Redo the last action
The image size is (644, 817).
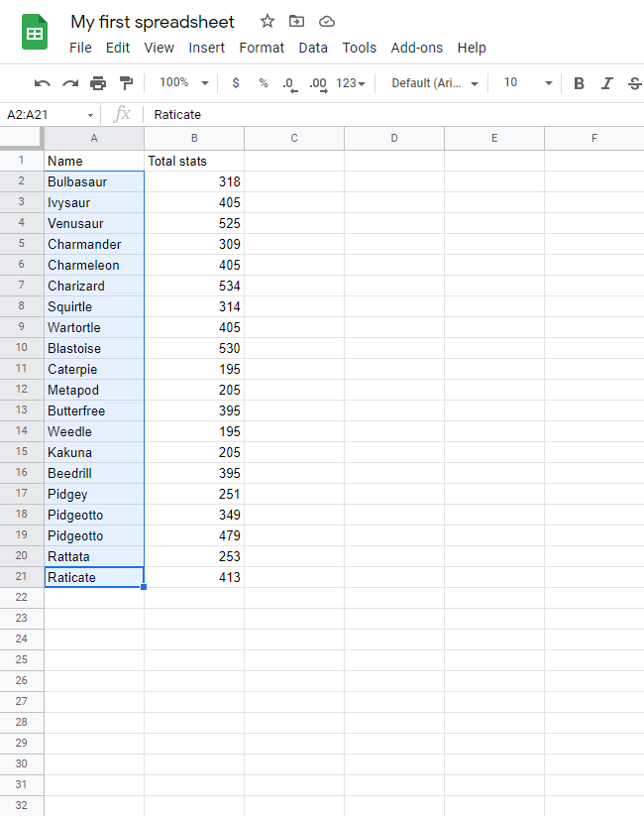70,83
